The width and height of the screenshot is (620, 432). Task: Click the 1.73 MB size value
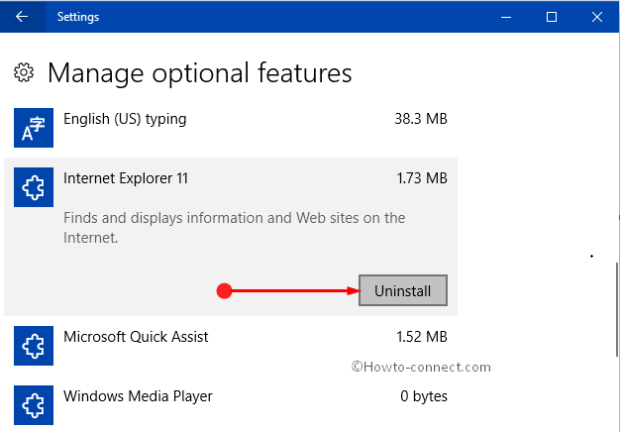[x=422, y=178]
